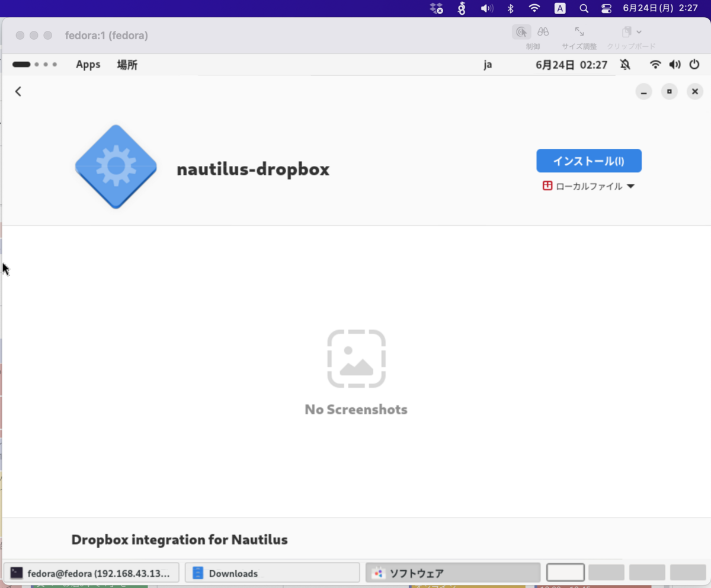
Task: Switch to the fedora@fedora terminal taskbar item
Action: pyautogui.click(x=91, y=573)
